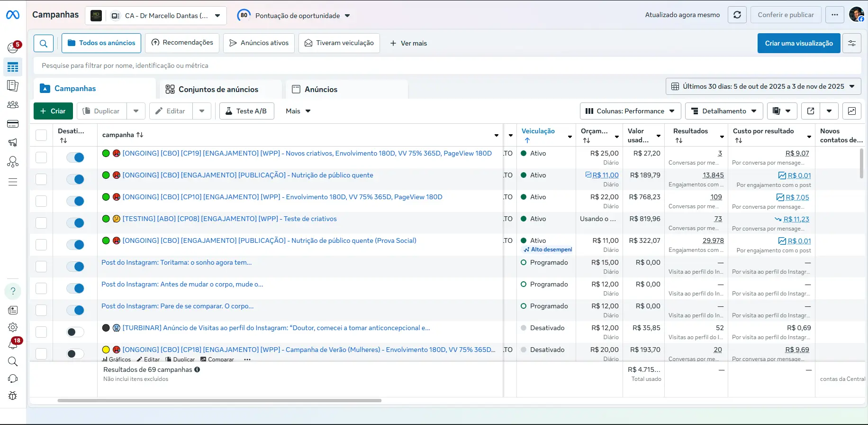Switch to Conjuntos de anúncios tab

pyautogui.click(x=218, y=89)
